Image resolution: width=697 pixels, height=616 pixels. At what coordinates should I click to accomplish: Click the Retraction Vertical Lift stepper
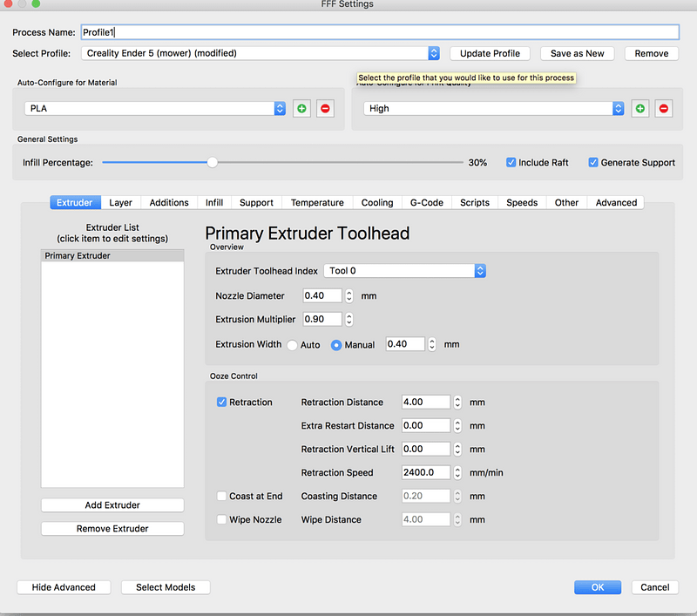pyautogui.click(x=457, y=449)
